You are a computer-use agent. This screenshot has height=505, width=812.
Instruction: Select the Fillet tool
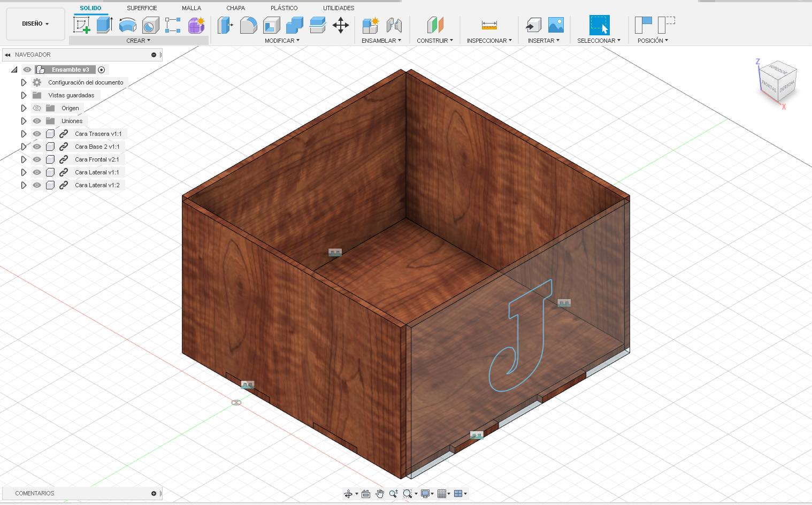click(248, 25)
